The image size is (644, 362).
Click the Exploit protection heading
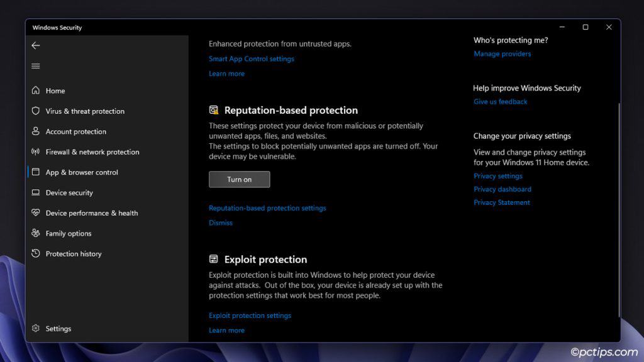265,260
